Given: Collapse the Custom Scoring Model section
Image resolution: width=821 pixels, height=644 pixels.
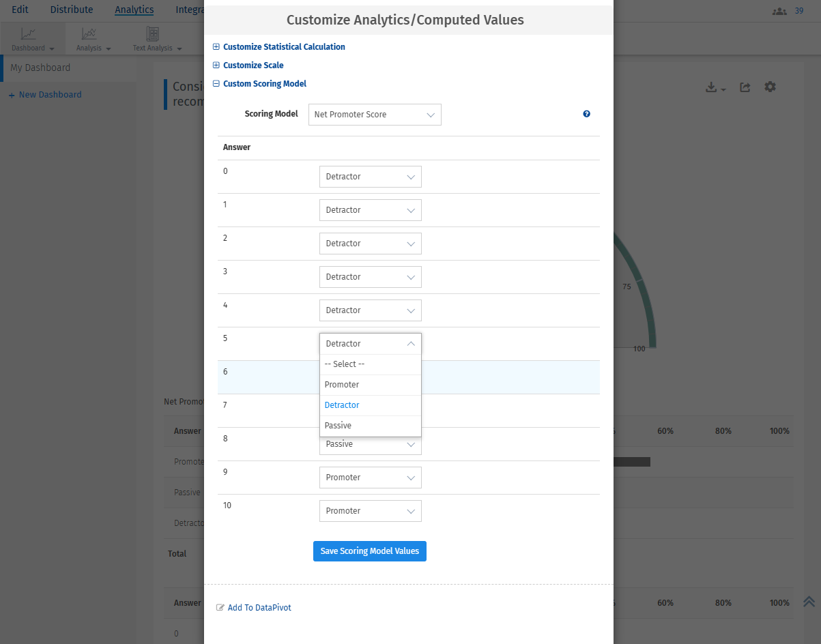Looking at the screenshot, I should (x=264, y=84).
